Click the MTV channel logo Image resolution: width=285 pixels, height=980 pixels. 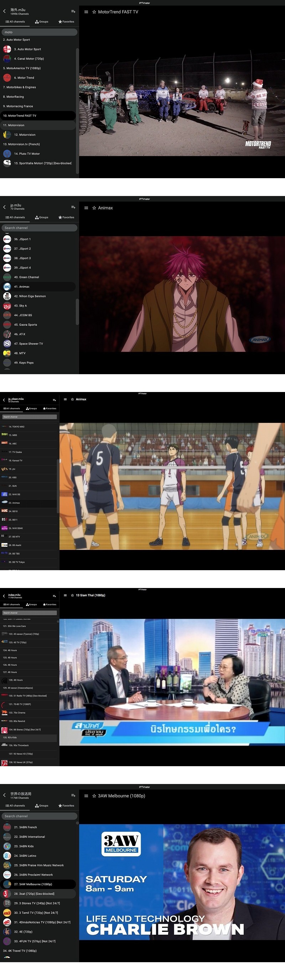click(x=7, y=353)
